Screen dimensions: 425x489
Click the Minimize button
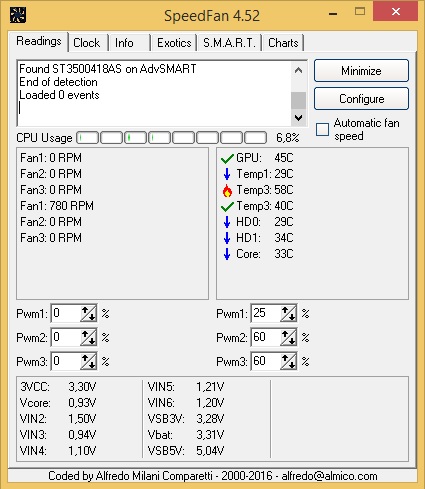(x=361, y=71)
